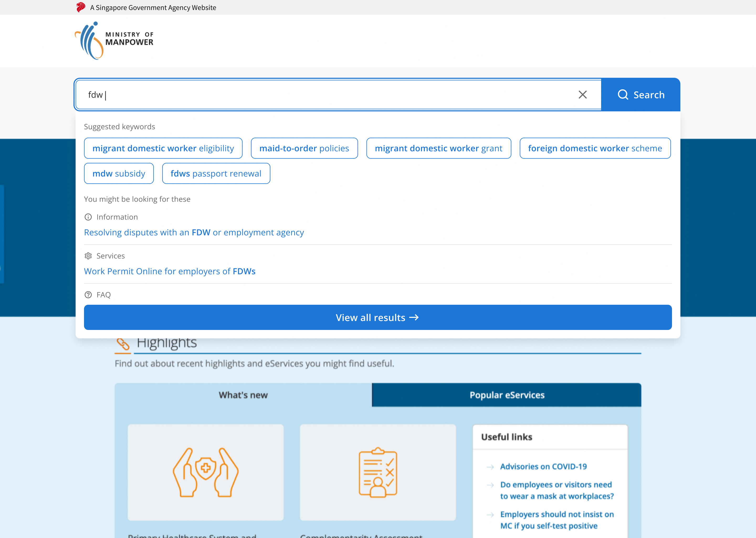The height and width of the screenshot is (538, 756).
Task: Open 'Advisories on COVID-19' useful link
Action: coord(543,467)
